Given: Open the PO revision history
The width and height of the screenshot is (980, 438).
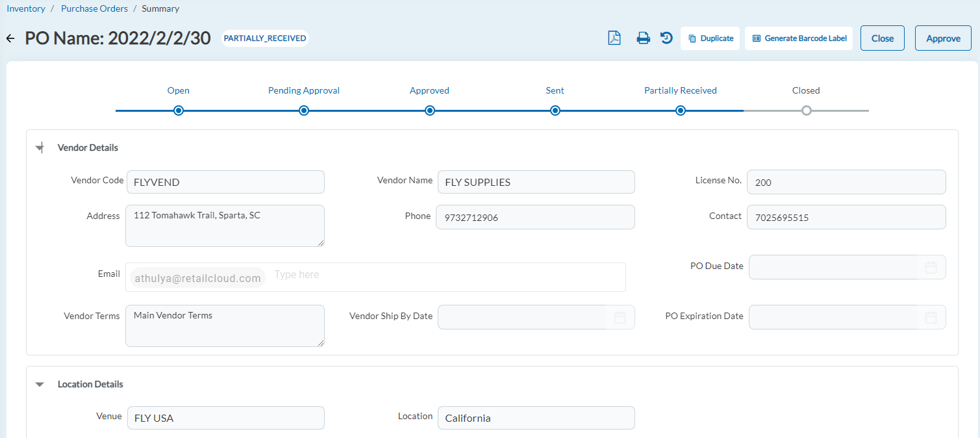Looking at the screenshot, I should coord(666,38).
